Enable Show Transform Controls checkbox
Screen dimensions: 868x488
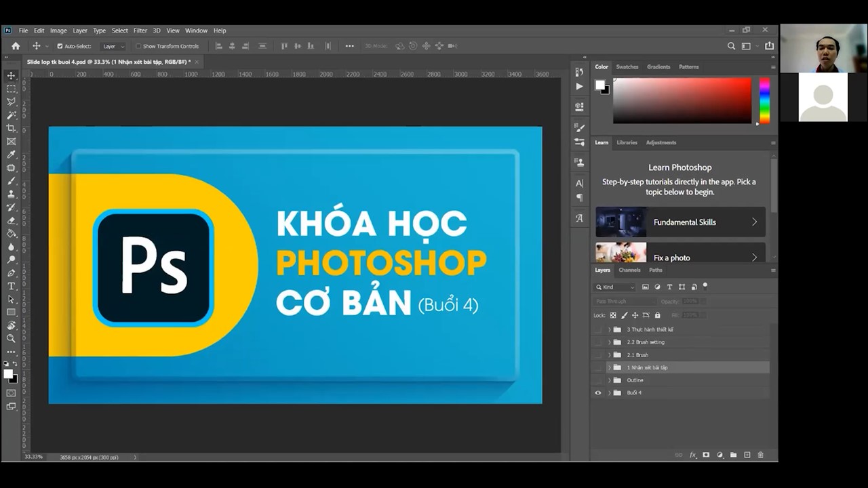(138, 46)
